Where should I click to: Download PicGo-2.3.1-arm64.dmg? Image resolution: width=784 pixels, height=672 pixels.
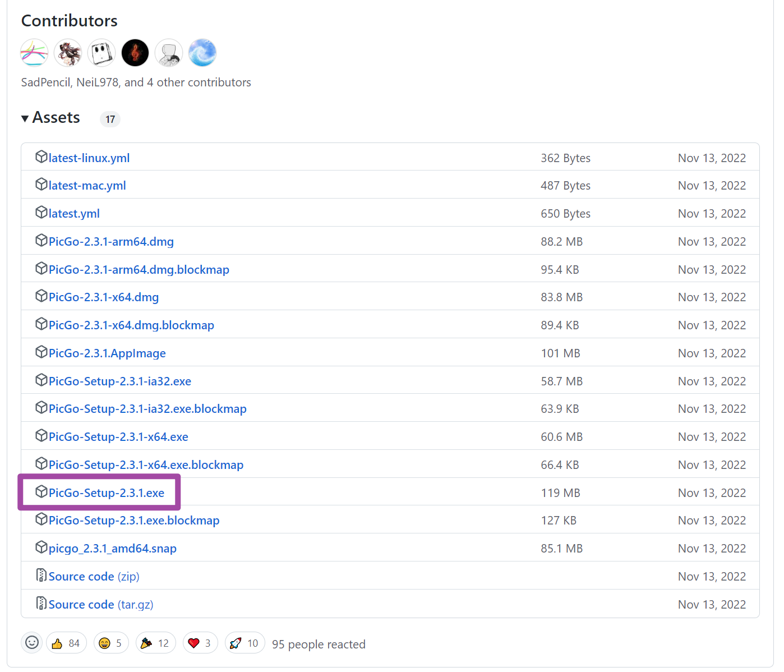(111, 242)
